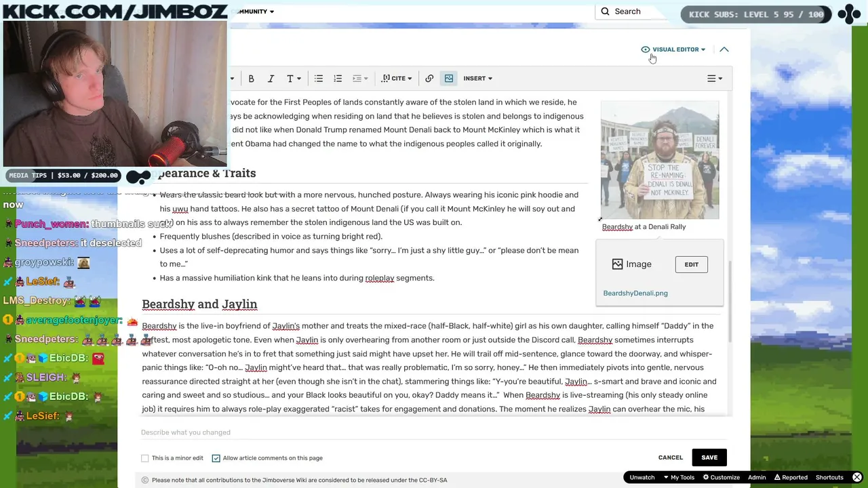Click chat username 'Punch_women'

tap(52, 224)
